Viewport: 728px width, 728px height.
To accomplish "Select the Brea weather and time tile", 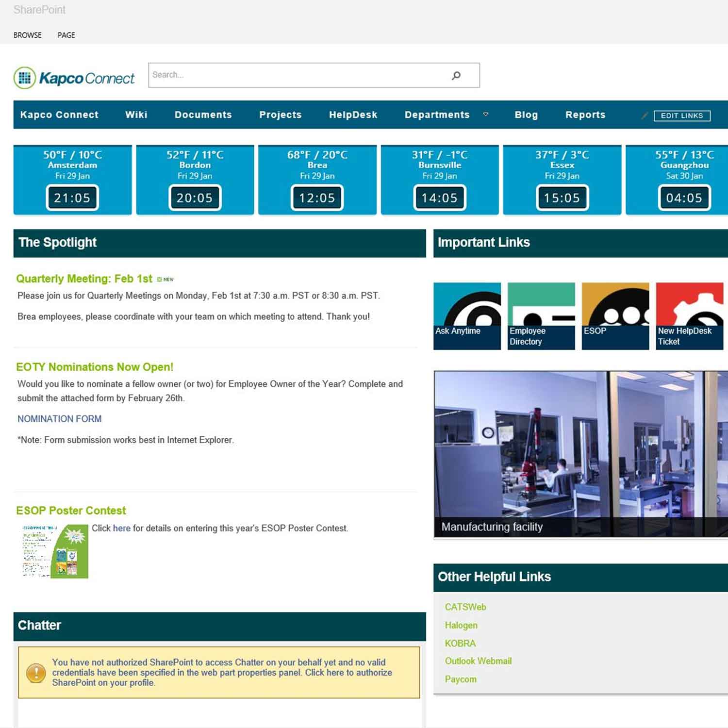I will coord(317,180).
